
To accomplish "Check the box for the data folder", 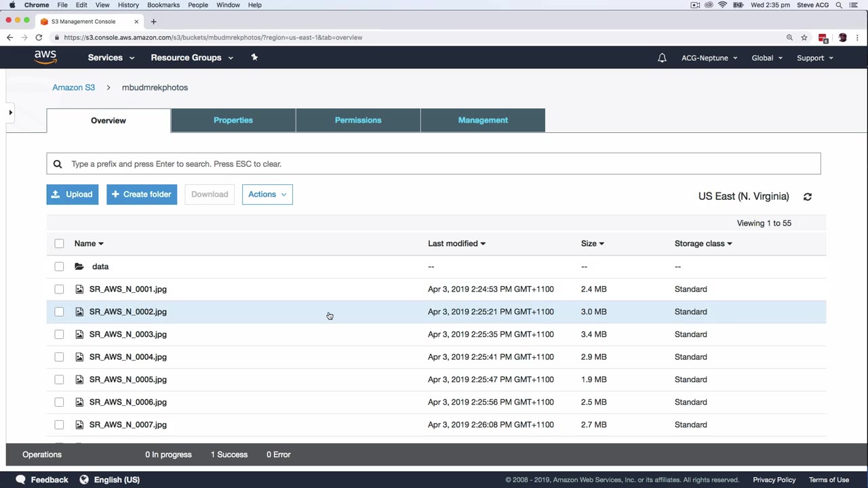I will click(59, 266).
